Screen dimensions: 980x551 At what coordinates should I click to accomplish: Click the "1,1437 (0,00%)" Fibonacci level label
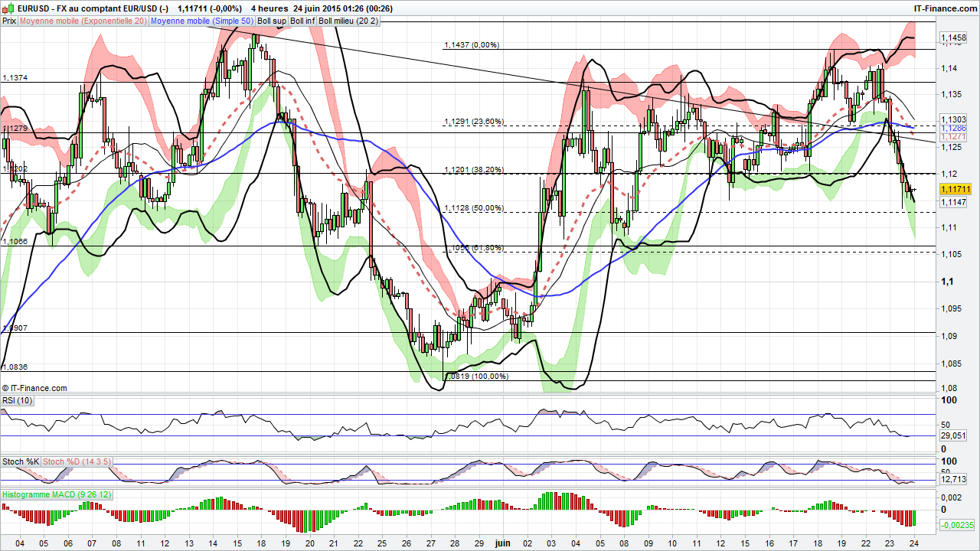(472, 45)
